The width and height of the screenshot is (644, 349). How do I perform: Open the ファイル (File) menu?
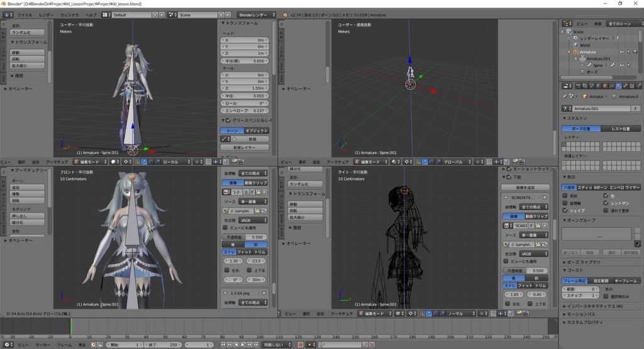tap(25, 15)
